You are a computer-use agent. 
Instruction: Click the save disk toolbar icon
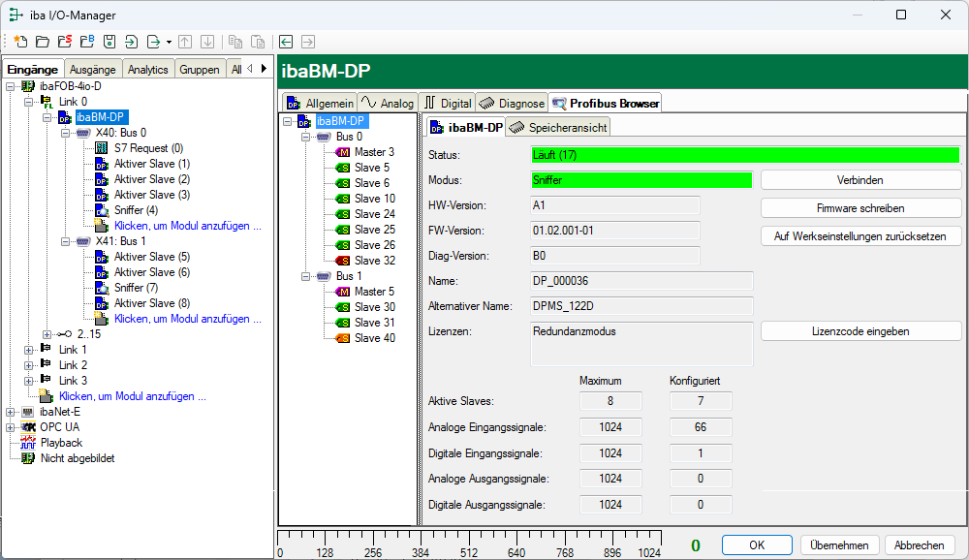(109, 42)
